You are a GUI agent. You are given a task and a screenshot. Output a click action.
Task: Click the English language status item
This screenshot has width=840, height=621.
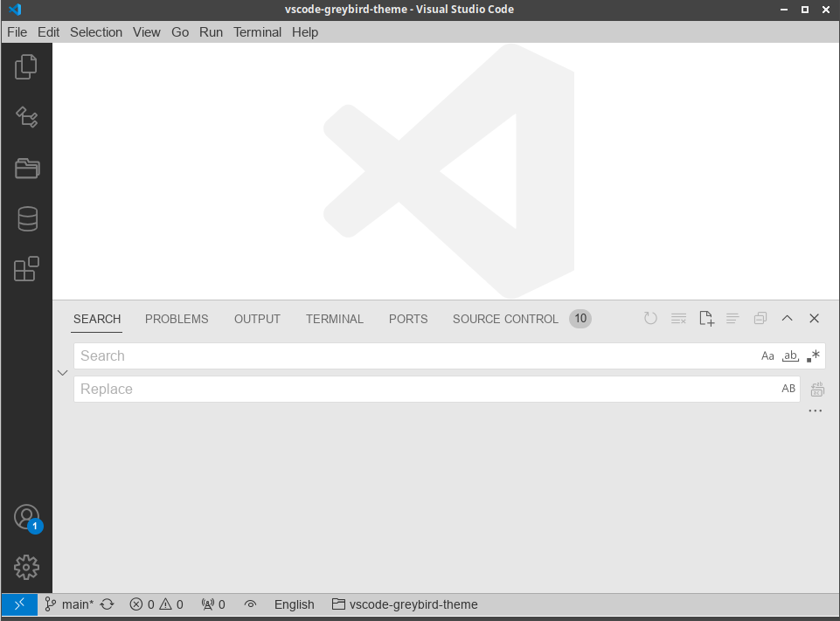(x=294, y=604)
